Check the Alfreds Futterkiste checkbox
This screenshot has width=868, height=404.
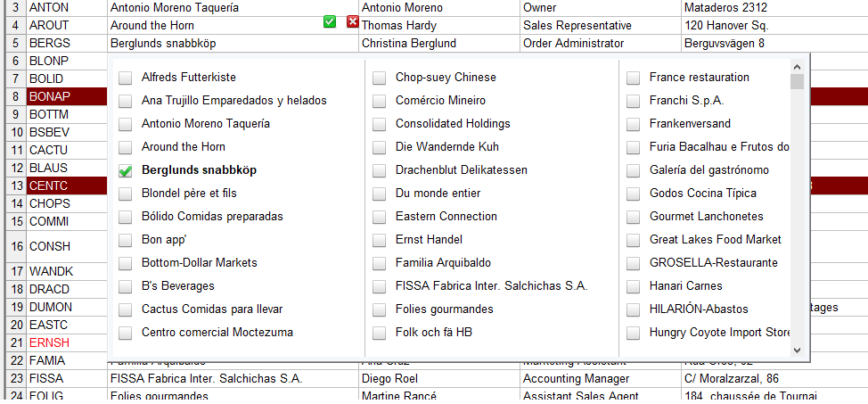126,78
